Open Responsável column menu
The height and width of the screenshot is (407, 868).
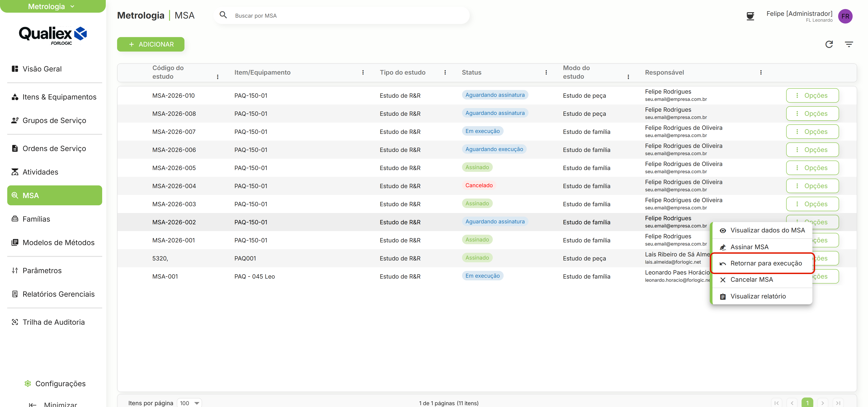click(761, 72)
